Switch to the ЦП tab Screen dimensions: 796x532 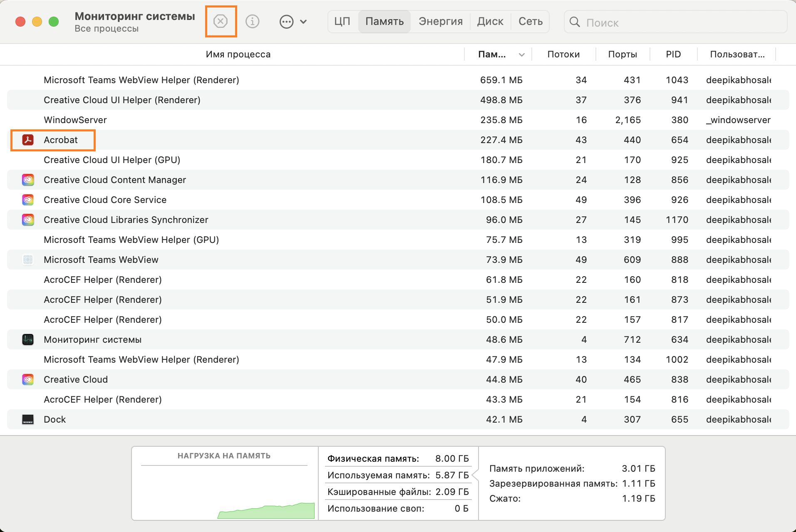click(342, 21)
